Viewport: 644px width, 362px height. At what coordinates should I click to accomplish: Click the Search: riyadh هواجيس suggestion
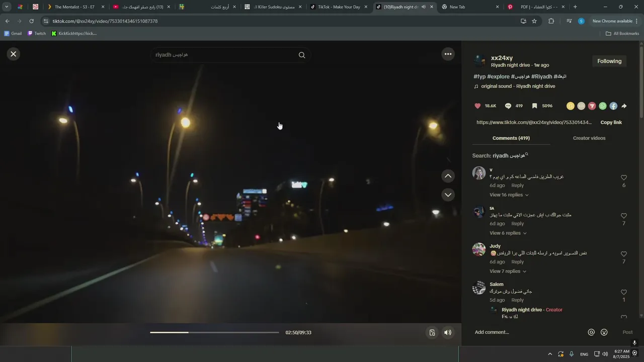coord(500,156)
